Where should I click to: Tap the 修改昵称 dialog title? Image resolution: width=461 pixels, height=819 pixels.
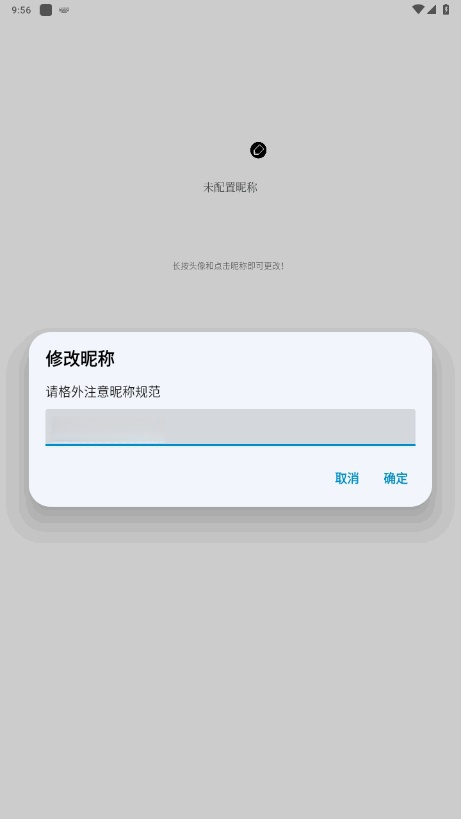(x=80, y=359)
